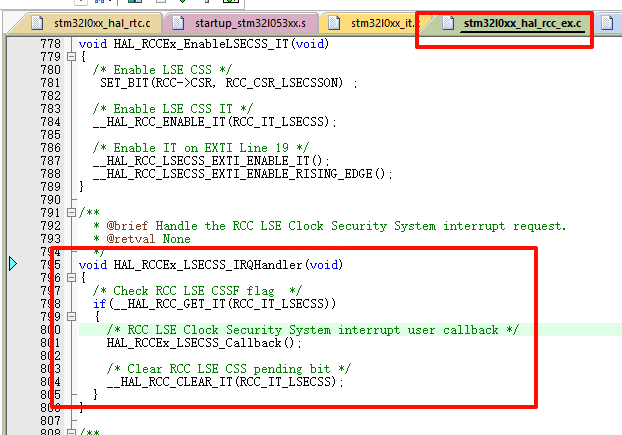Click the comment '/* Enable LSE CSS IT */'
This screenshot has width=622, height=435.
(173, 109)
